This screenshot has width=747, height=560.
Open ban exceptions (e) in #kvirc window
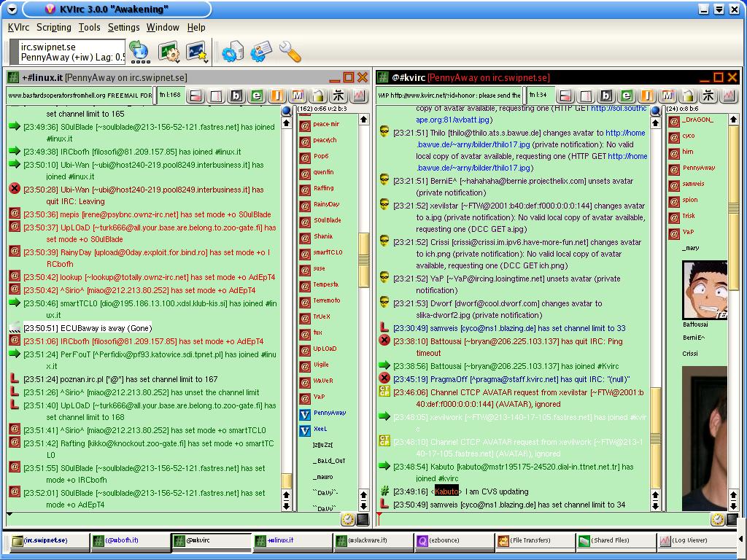[627, 96]
